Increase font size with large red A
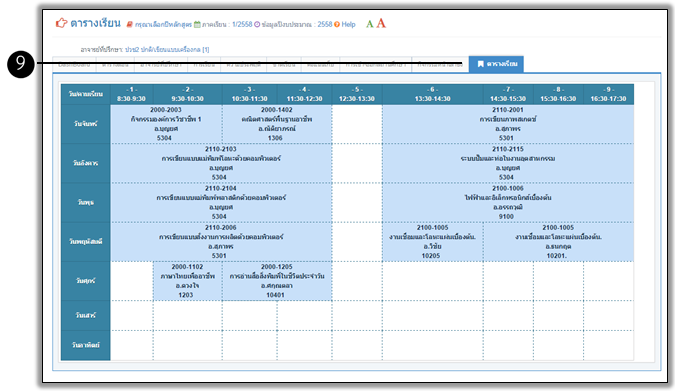Viewport: 675px width, 391px height. (381, 23)
